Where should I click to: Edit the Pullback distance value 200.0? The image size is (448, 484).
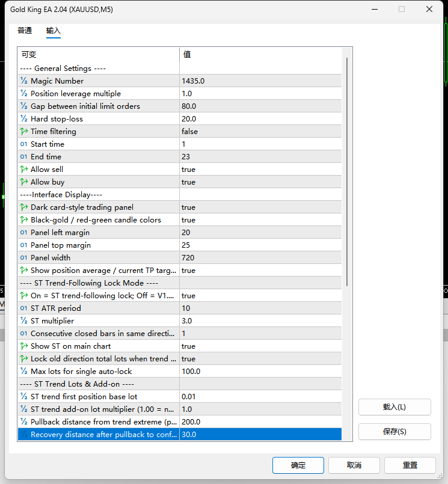point(260,422)
